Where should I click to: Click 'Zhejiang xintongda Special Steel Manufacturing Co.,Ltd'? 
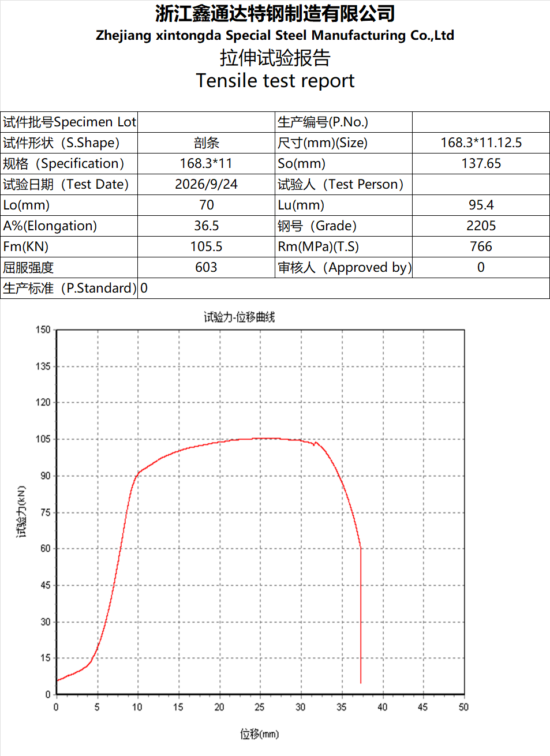tap(275, 35)
